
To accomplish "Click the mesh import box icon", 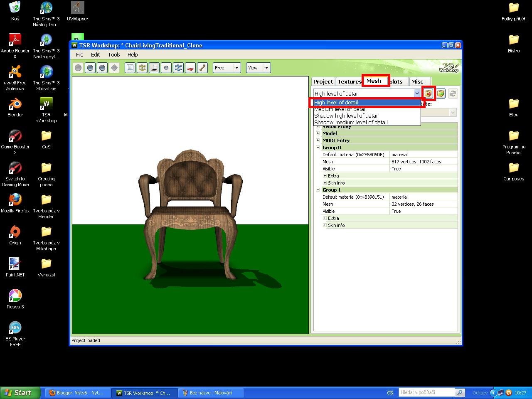I will point(441,94).
